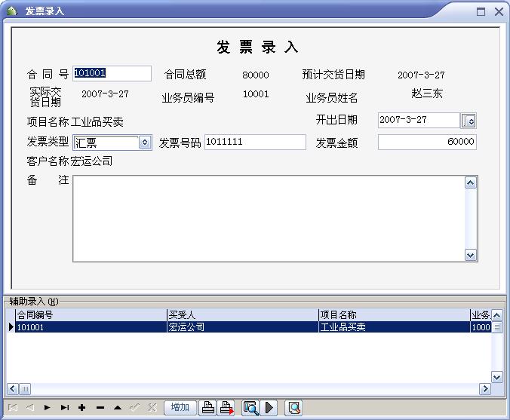Click the 合同编号 column header
This screenshot has height=420, width=510.
[91, 315]
